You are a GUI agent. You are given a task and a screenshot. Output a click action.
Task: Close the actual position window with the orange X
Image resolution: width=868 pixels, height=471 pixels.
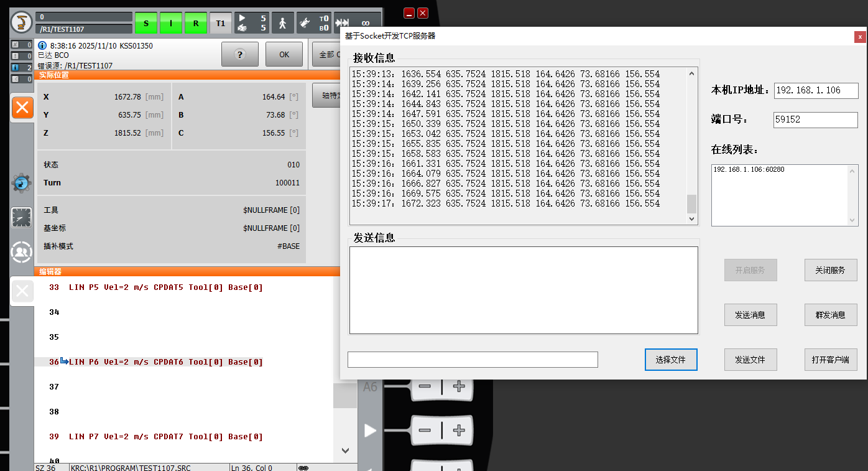(22, 108)
